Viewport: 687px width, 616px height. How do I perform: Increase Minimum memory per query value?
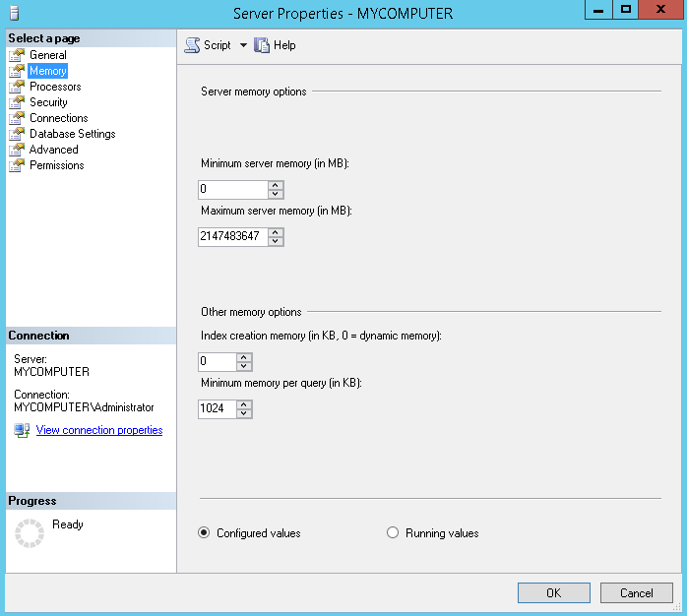point(244,404)
